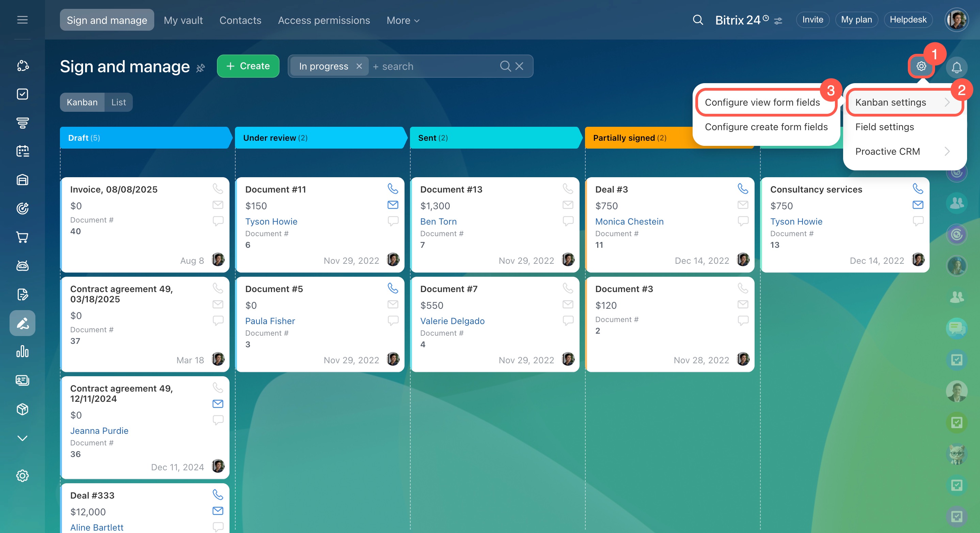Open the target goals sidebar icon
This screenshot has width=980, height=533.
(x=22, y=208)
